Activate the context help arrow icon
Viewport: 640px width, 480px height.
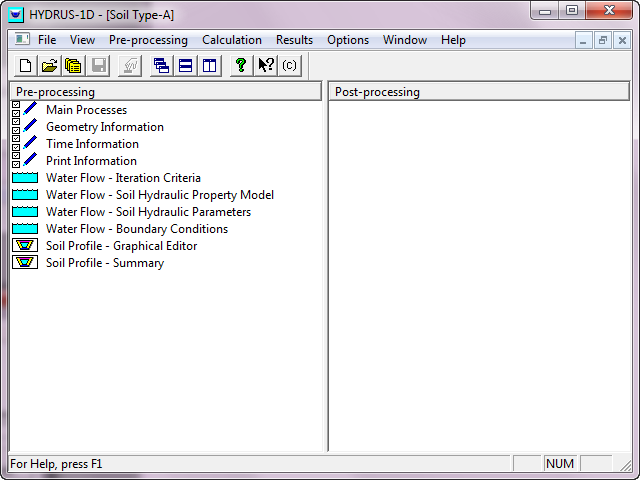(x=265, y=66)
